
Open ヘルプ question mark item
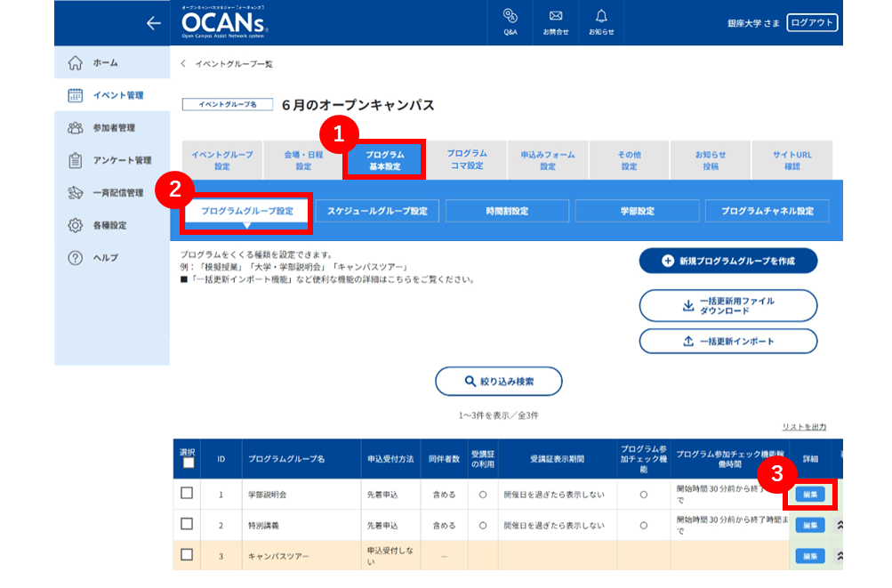click(x=112, y=258)
